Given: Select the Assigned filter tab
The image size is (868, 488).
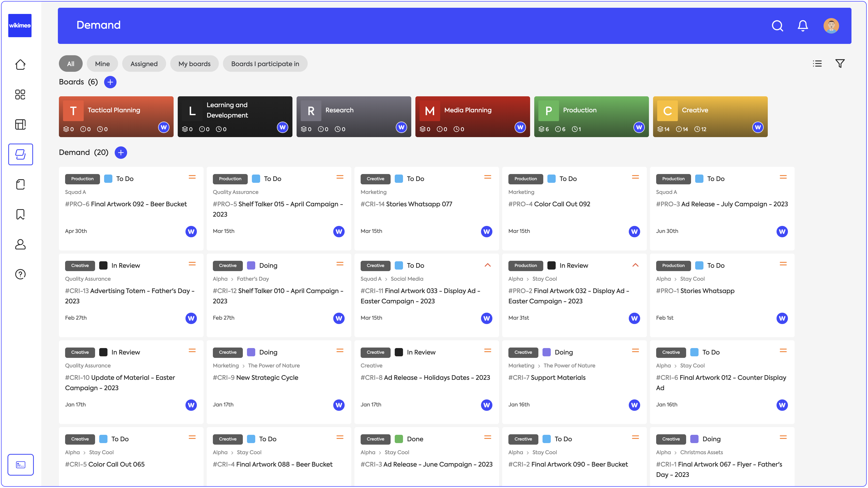Looking at the screenshot, I should [144, 64].
